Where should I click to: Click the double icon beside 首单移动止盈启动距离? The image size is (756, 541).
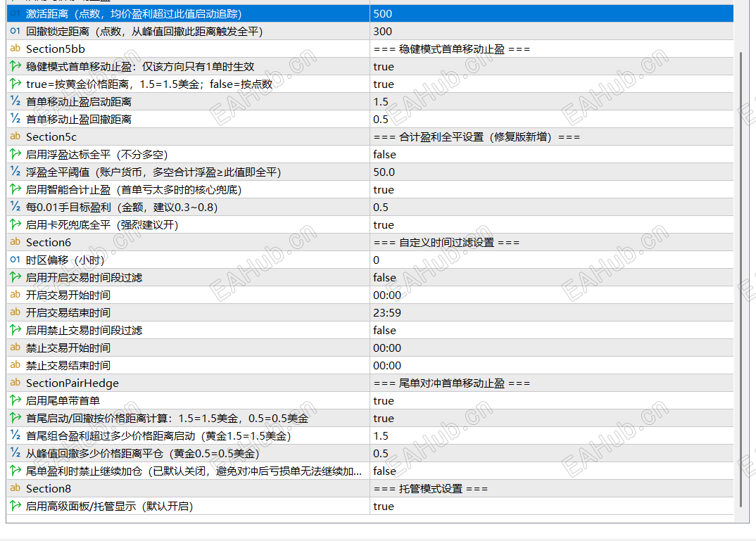tap(15, 101)
